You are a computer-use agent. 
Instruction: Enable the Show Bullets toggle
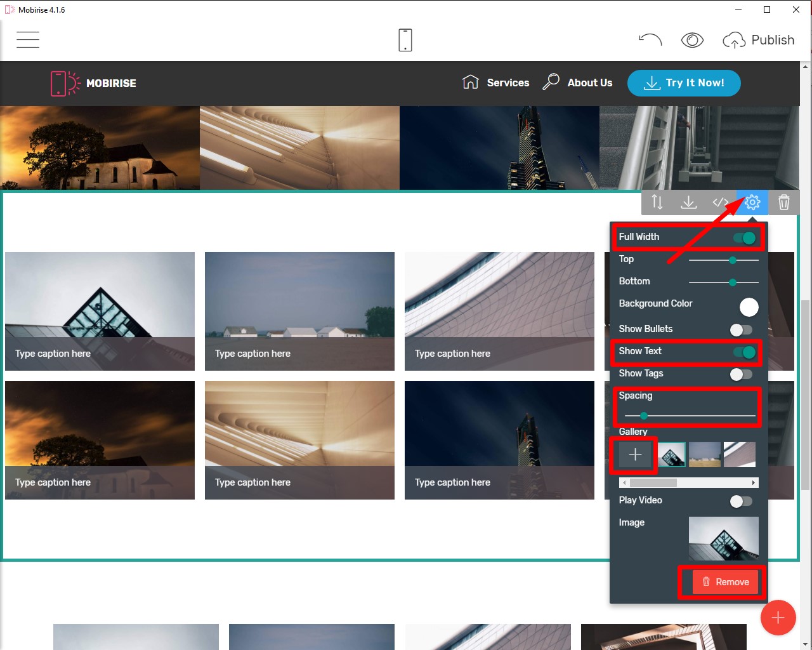740,329
